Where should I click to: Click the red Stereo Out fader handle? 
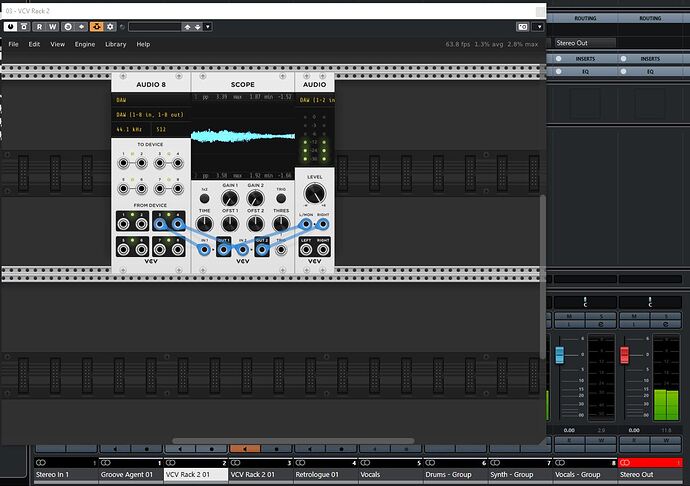coord(624,355)
